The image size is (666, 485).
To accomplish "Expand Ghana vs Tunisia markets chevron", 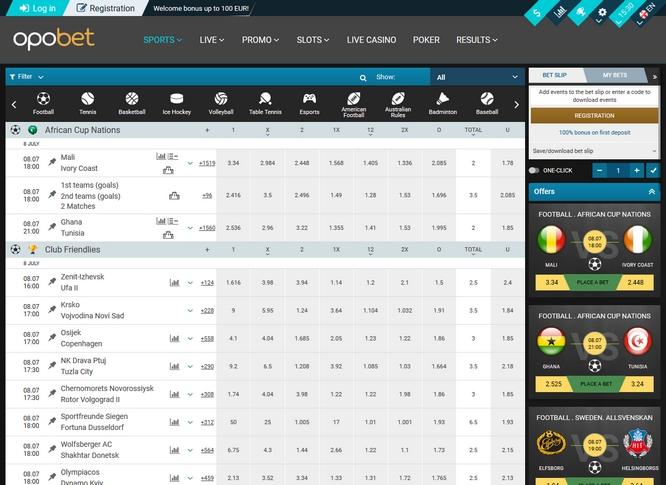I will click(190, 228).
